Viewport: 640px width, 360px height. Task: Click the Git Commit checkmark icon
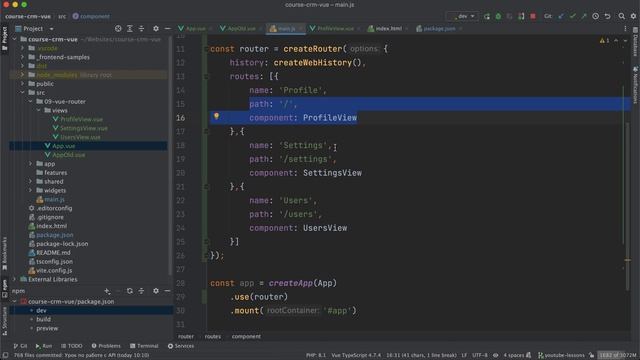click(x=573, y=16)
